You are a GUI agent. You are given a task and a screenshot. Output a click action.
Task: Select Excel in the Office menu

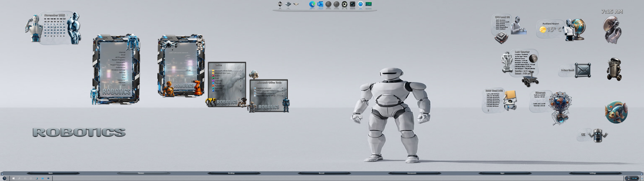point(217,78)
